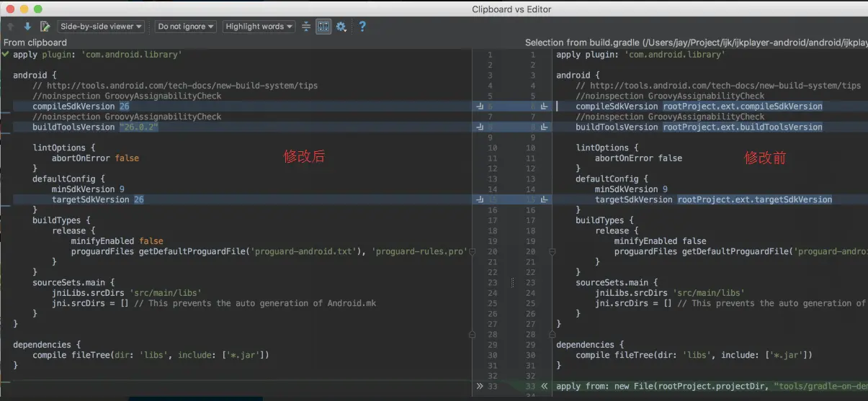Apply left change at line 6 (compileSdkVersion)
868x401 pixels.
pyautogui.click(x=481, y=107)
